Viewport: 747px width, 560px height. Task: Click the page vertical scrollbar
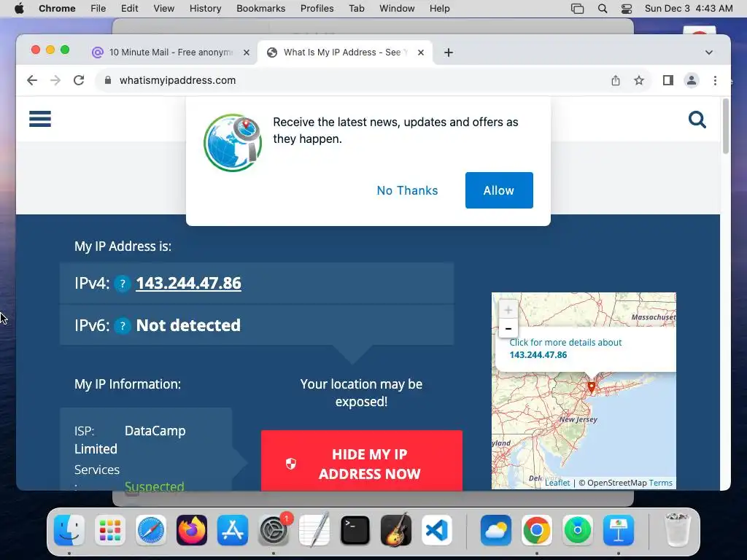coord(726,126)
